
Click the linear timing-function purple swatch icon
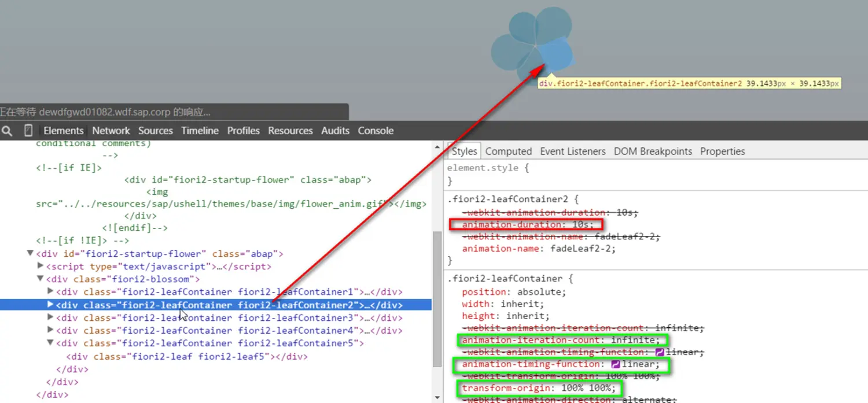(616, 364)
